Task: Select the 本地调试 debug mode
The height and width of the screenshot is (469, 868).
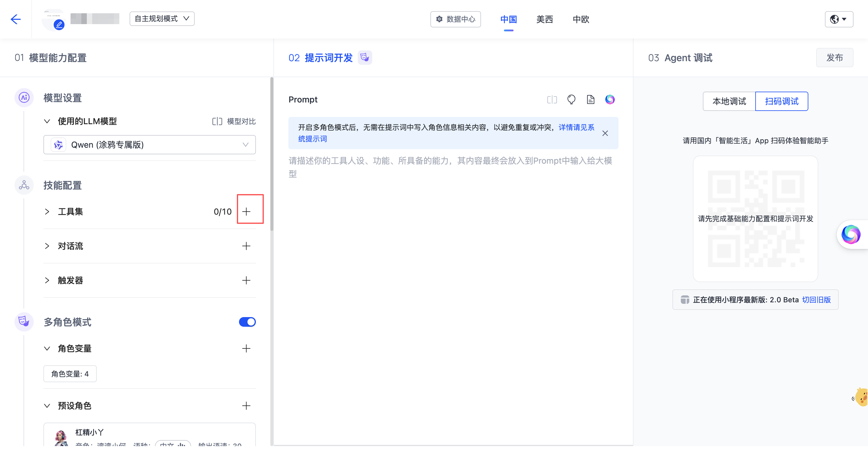Action: (x=729, y=101)
